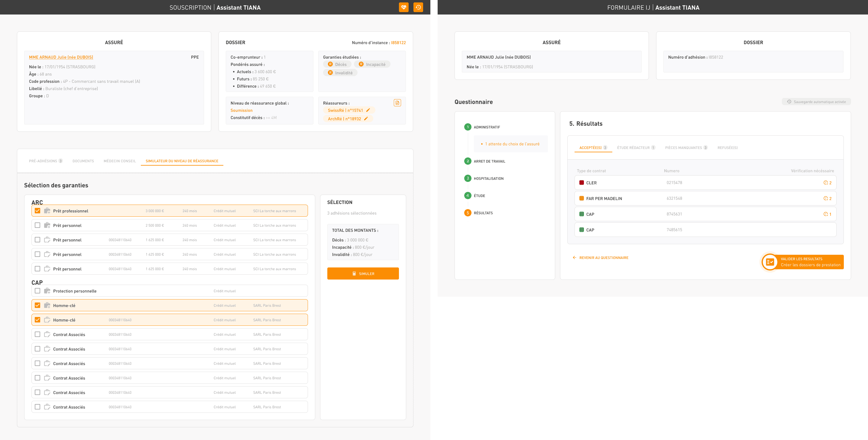Click the verification alert icon on the FAR PER MADELIN row
This screenshot has height=440, width=868.
coord(826,199)
